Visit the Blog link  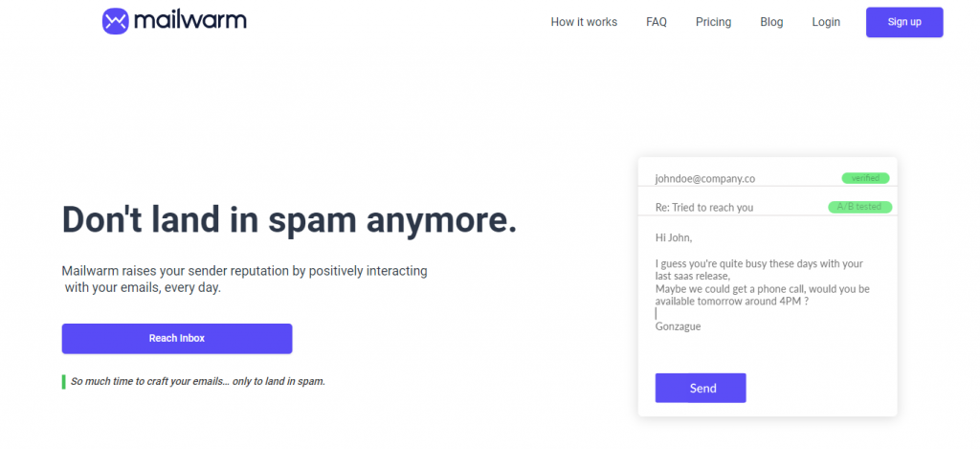(x=771, y=22)
